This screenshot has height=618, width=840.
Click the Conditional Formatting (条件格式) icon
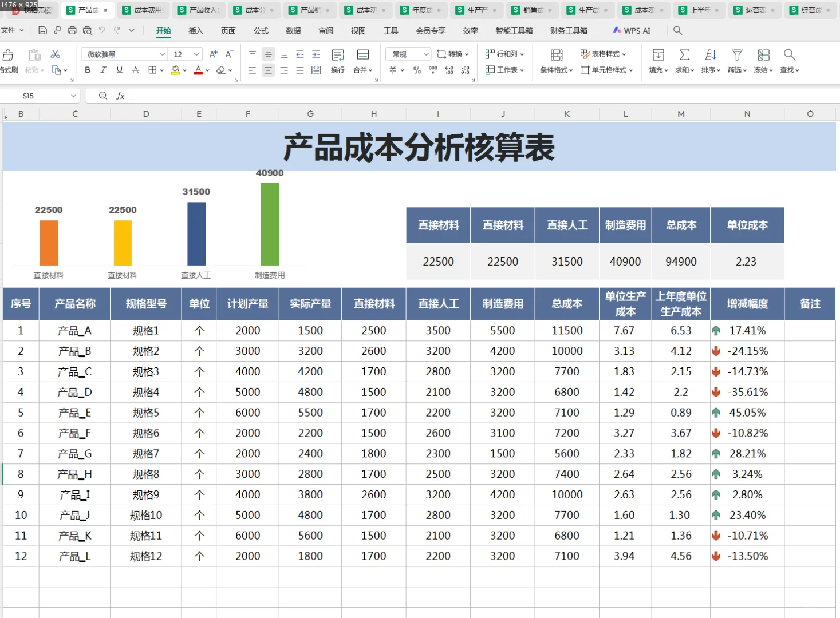point(557,55)
